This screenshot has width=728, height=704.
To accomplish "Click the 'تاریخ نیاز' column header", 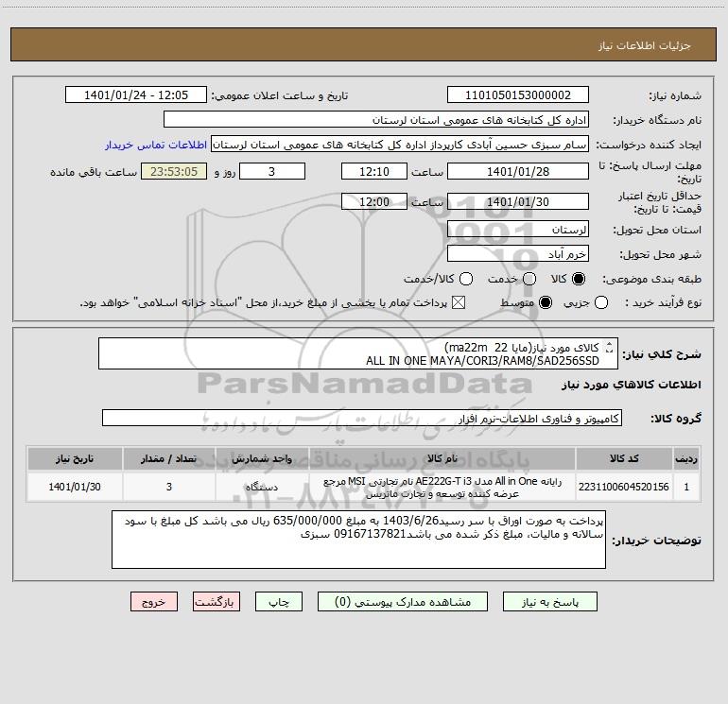I will click(75, 458).
